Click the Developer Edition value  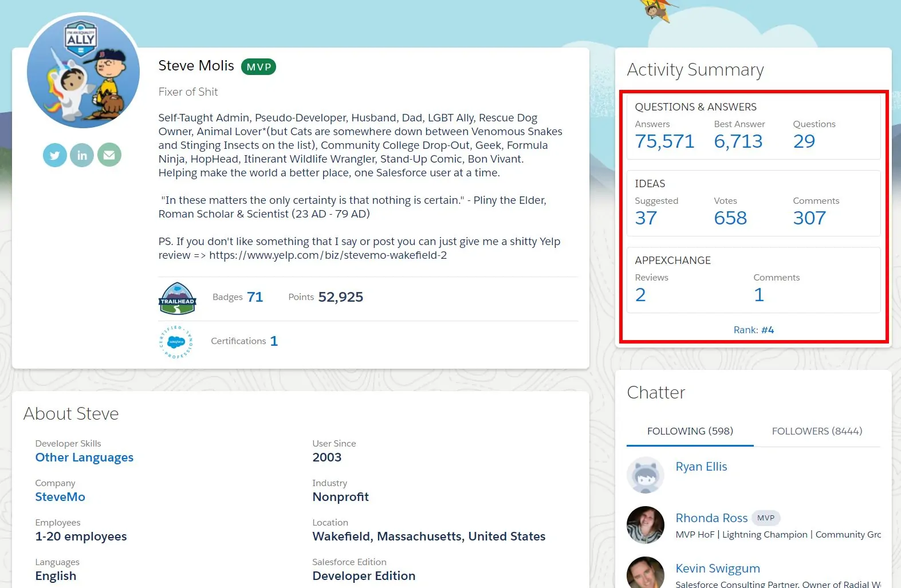[364, 576]
